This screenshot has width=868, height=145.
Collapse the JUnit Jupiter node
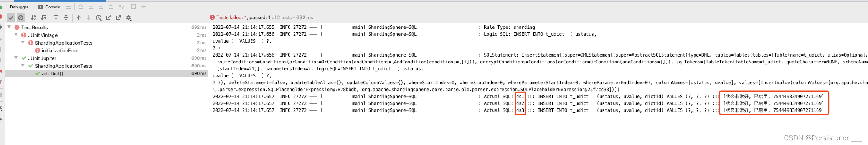(x=16, y=58)
